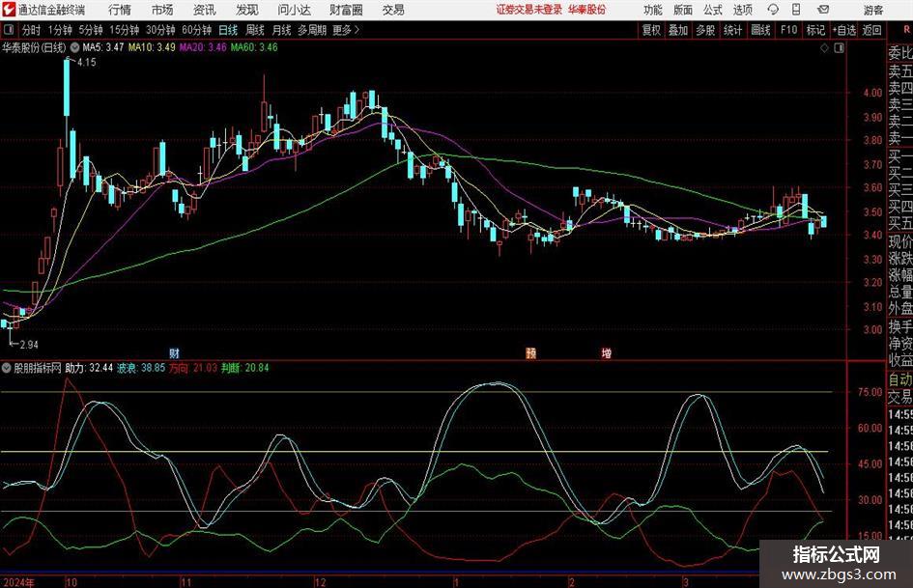Click the 4.15 high price label
The image size is (913, 588).
pyautogui.click(x=86, y=63)
